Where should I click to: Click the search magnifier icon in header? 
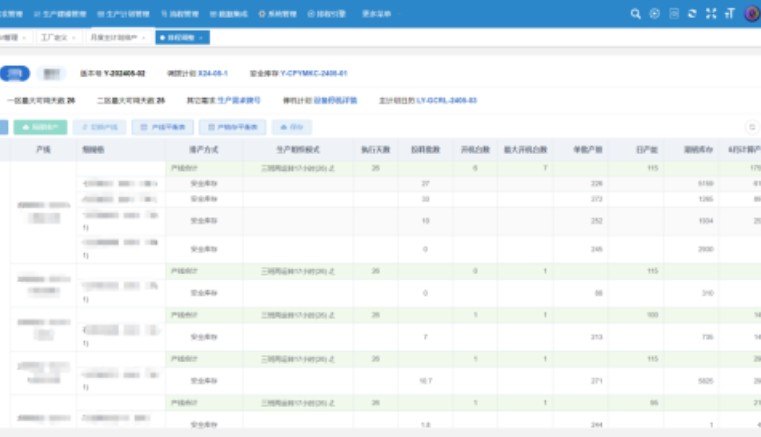(x=635, y=14)
